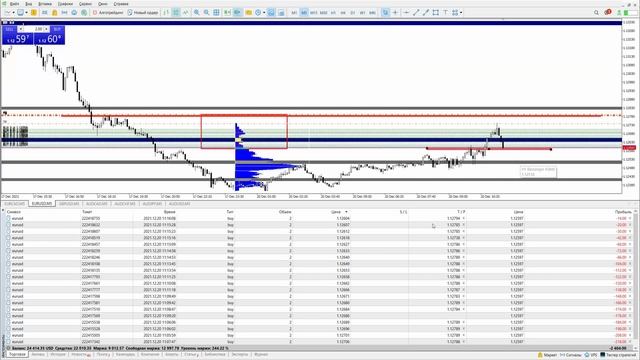Image resolution: width=640 pixels, height=360 pixels.
Task: Zoom in on the chart
Action: coord(196,13)
